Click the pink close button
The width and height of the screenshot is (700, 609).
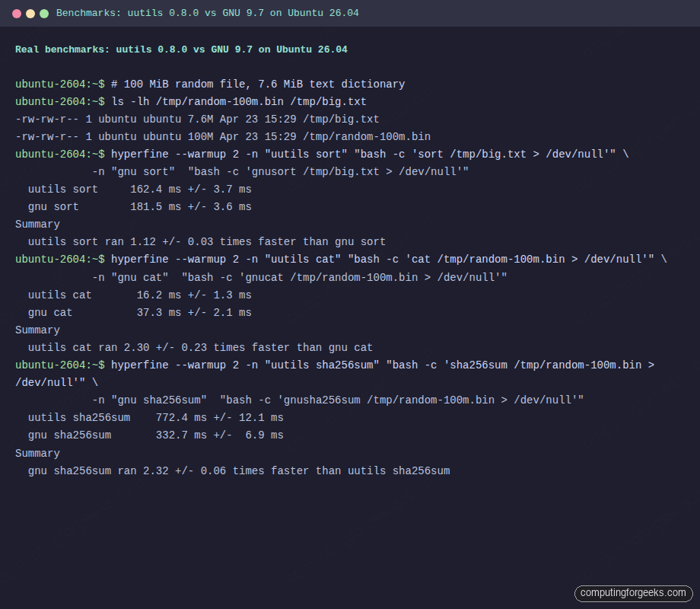point(18,13)
